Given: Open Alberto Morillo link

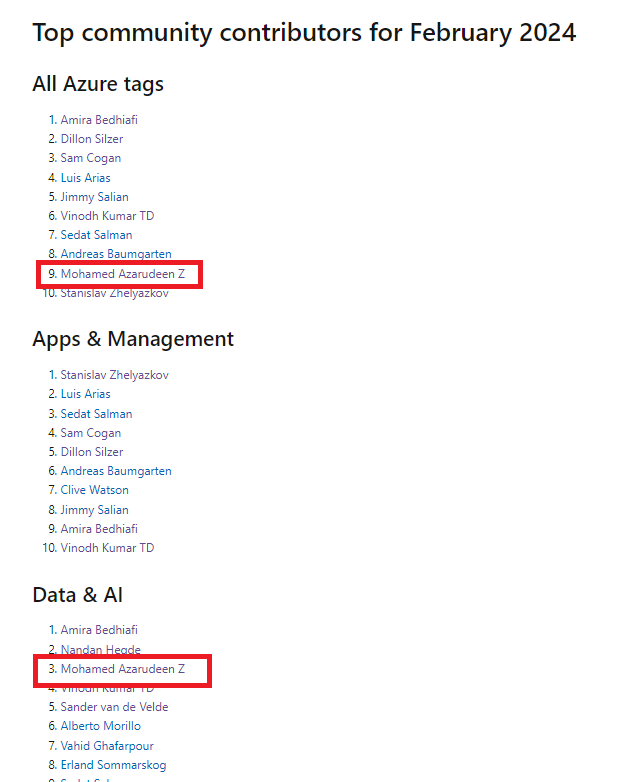Looking at the screenshot, I should (101, 726).
